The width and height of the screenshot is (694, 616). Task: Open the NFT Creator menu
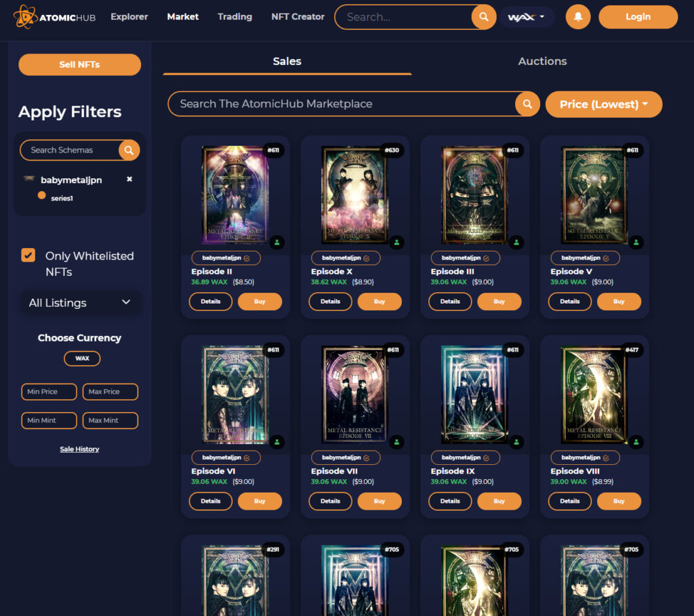(x=298, y=17)
